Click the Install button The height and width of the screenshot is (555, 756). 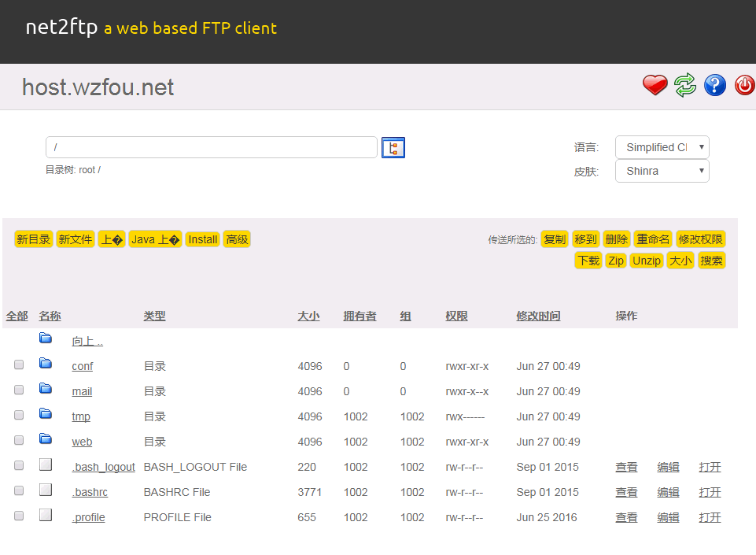point(202,239)
